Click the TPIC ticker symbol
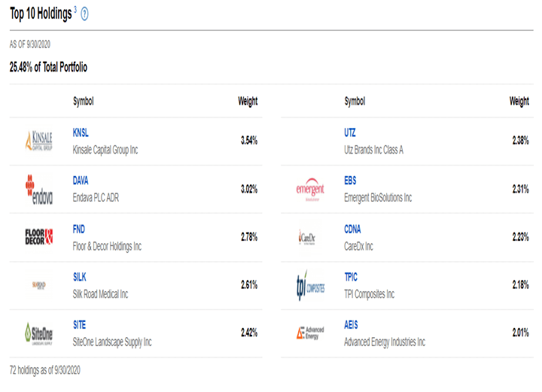 click(352, 277)
